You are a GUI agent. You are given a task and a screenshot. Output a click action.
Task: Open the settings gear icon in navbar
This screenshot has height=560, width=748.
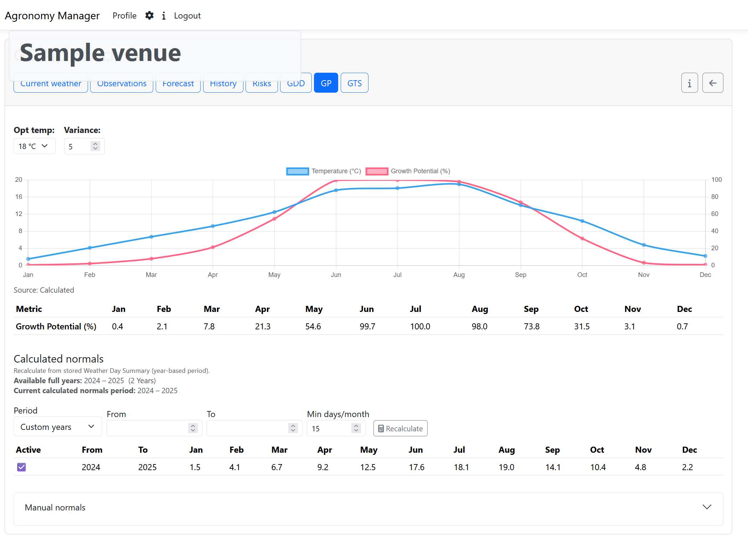(149, 15)
